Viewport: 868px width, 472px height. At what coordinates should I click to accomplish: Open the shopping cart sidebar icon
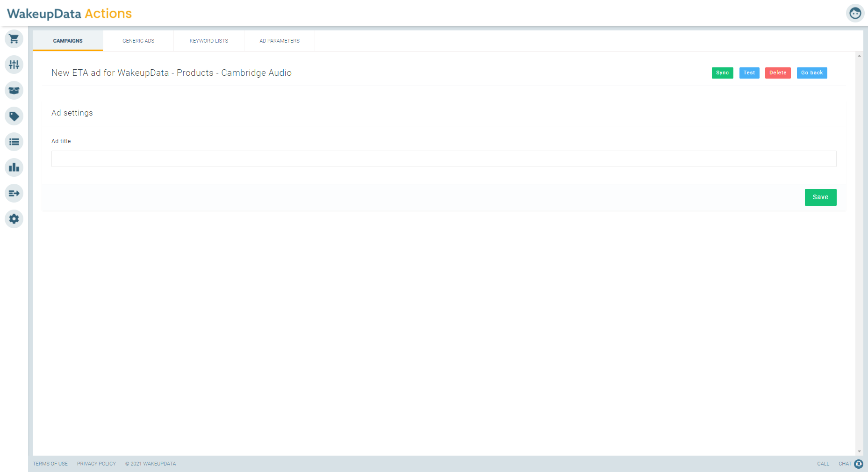tap(14, 39)
